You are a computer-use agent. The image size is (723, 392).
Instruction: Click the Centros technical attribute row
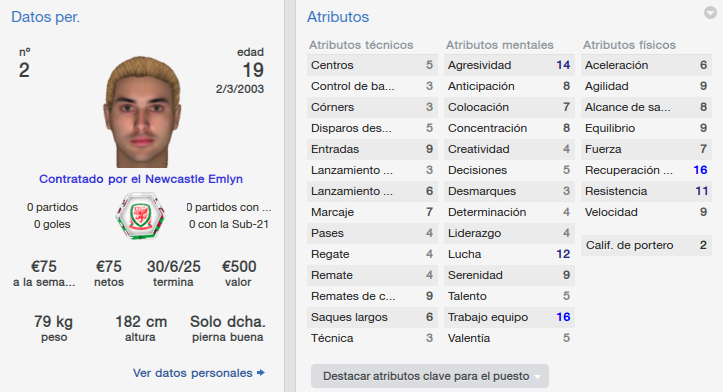tap(372, 65)
